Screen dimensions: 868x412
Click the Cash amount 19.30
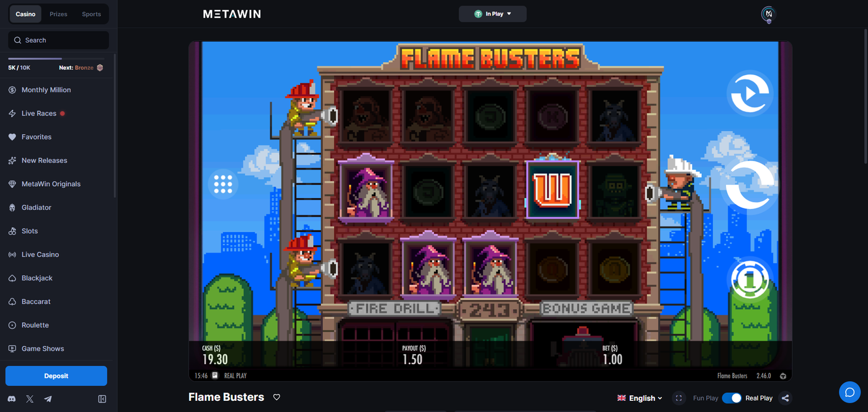[215, 359]
